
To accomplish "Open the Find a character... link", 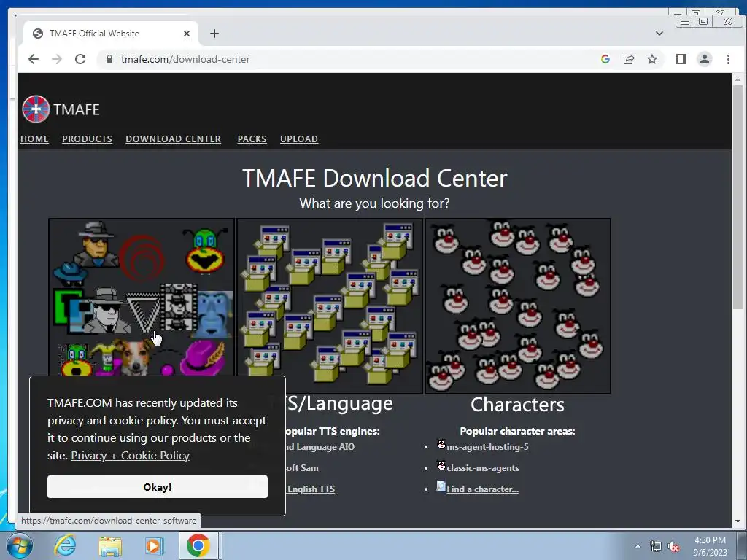I will pos(483,489).
